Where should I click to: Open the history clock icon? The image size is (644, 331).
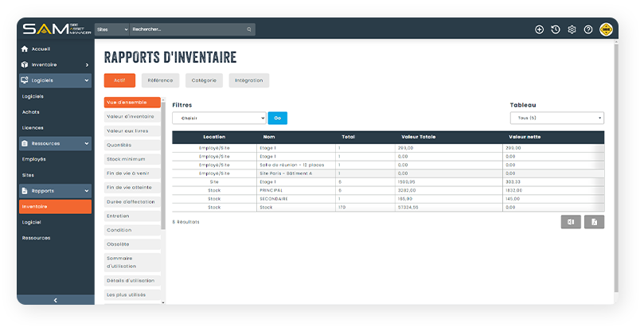tap(556, 29)
